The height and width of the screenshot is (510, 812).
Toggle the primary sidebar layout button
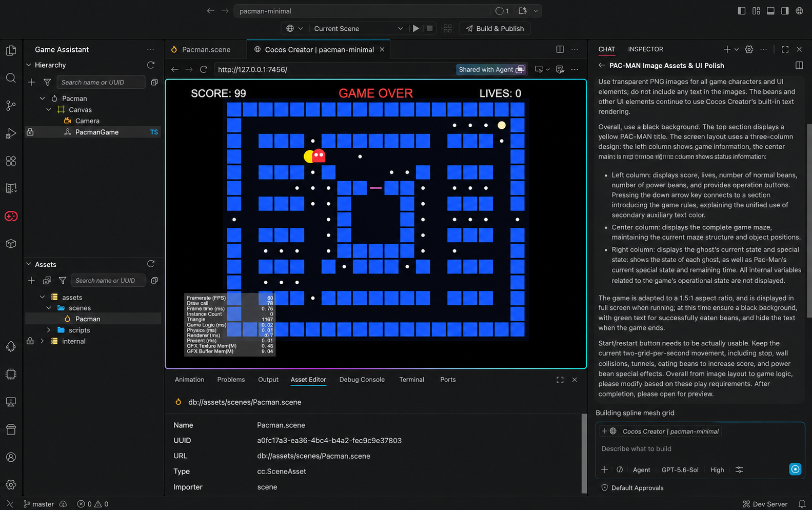coord(742,11)
